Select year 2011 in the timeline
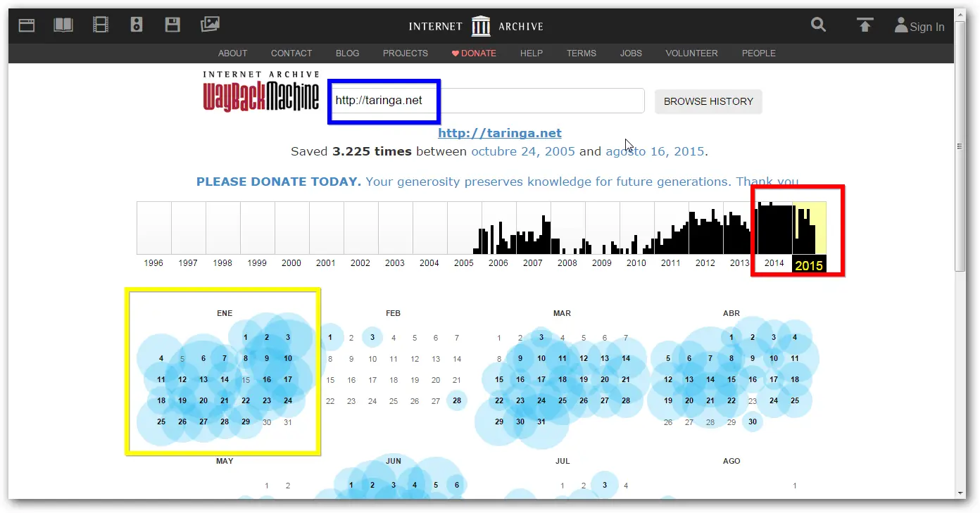The height and width of the screenshot is (513, 980). 671,263
